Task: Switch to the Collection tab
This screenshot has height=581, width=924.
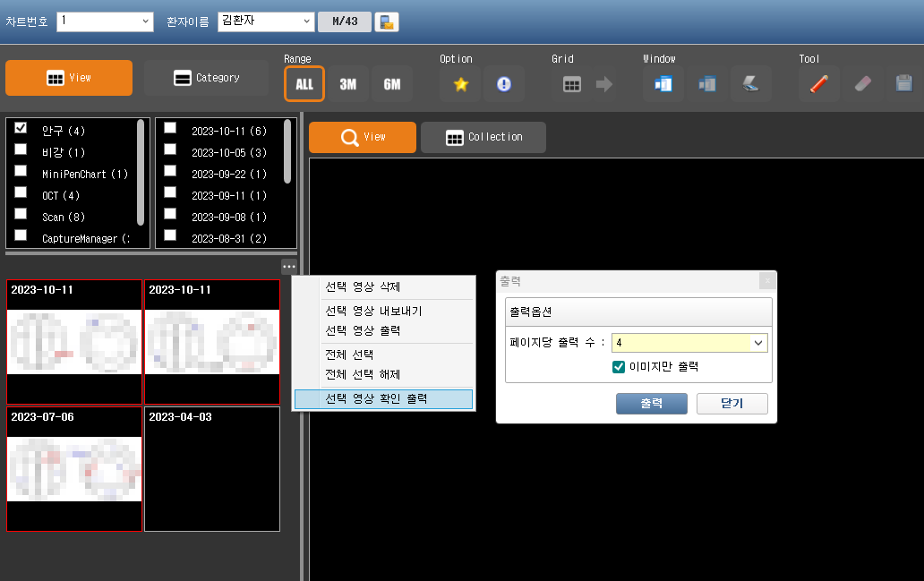Action: [483, 137]
